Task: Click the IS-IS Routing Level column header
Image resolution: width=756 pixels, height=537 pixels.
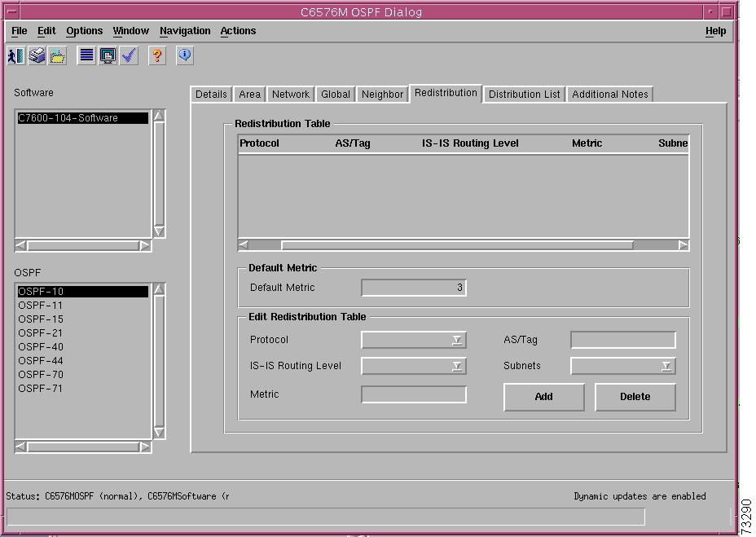Action: click(470, 143)
